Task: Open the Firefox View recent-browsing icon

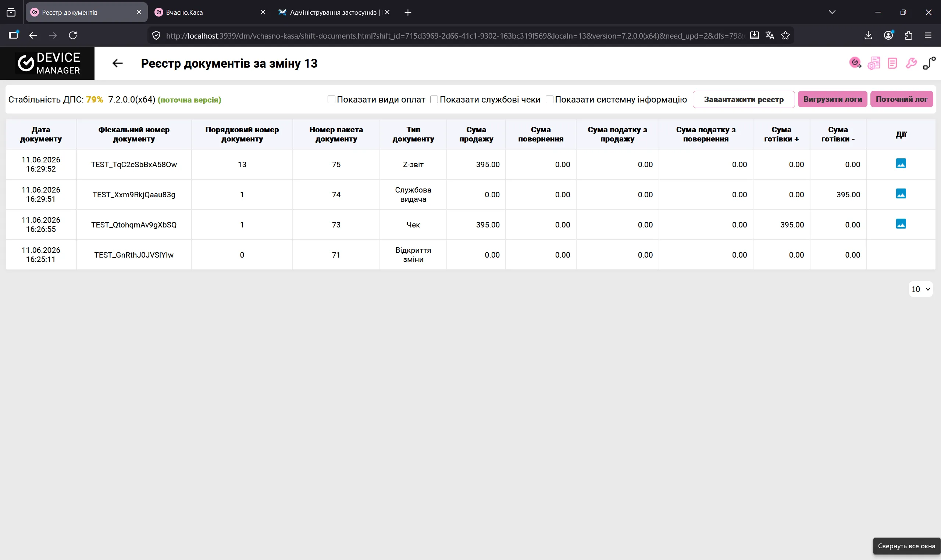Action: tap(11, 12)
